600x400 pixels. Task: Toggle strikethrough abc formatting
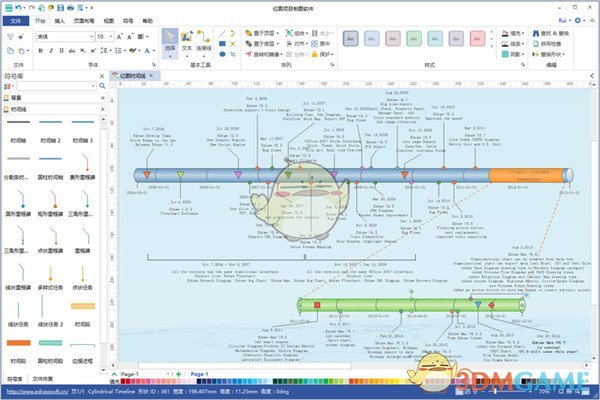tap(72, 51)
